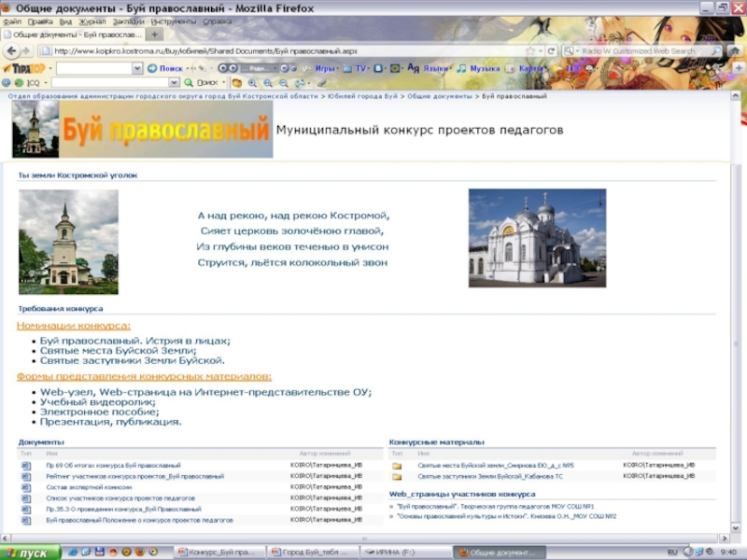
Task: Click the document icon beside Пр 69 Об итогах конкурса
Action: click(x=26, y=466)
